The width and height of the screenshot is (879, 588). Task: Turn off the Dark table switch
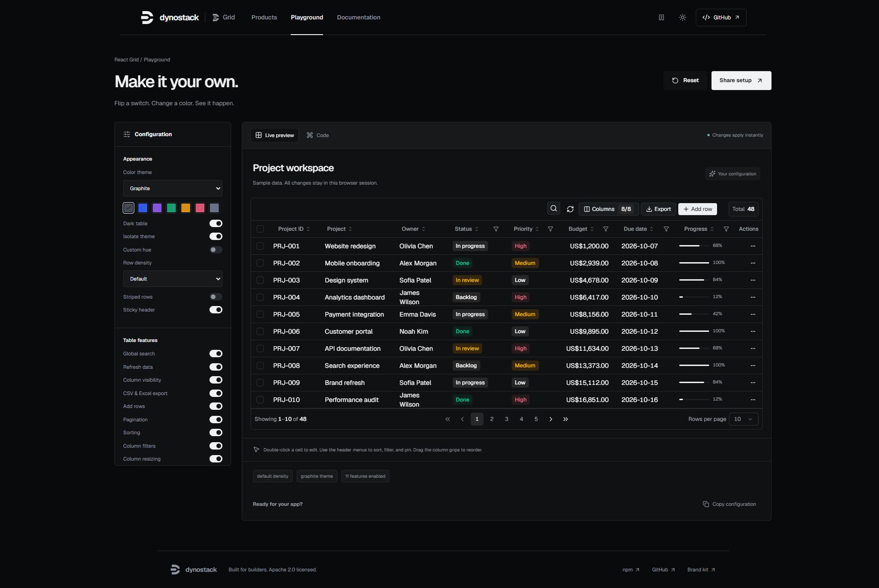[x=216, y=223]
